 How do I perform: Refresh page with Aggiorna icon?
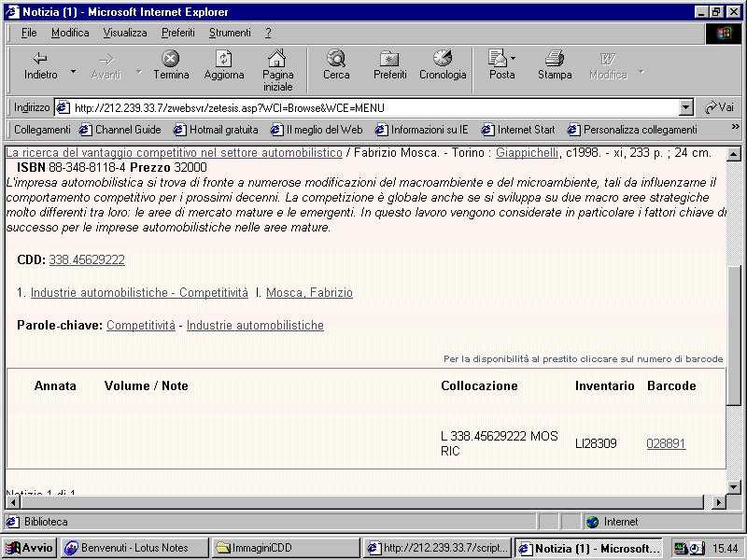(x=224, y=60)
